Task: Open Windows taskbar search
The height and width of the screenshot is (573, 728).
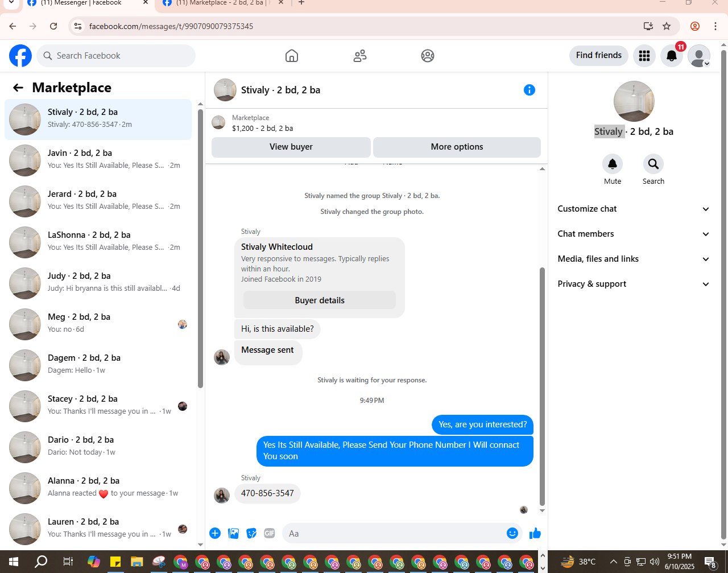Action: [x=41, y=562]
